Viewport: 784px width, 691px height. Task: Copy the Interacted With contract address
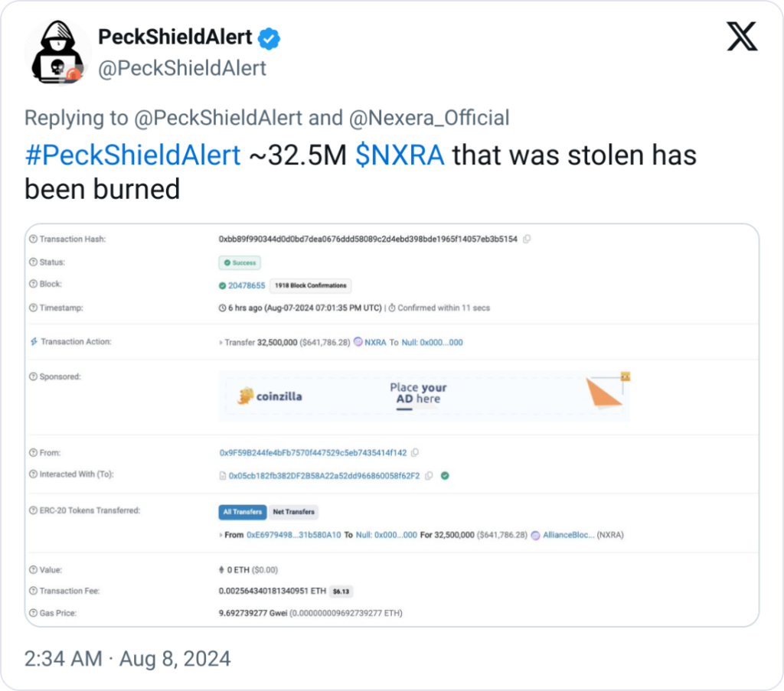click(429, 475)
